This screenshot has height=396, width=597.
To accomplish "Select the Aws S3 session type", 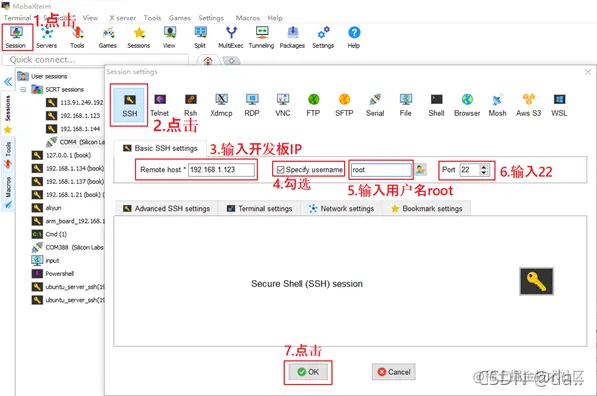I will pos(528,105).
